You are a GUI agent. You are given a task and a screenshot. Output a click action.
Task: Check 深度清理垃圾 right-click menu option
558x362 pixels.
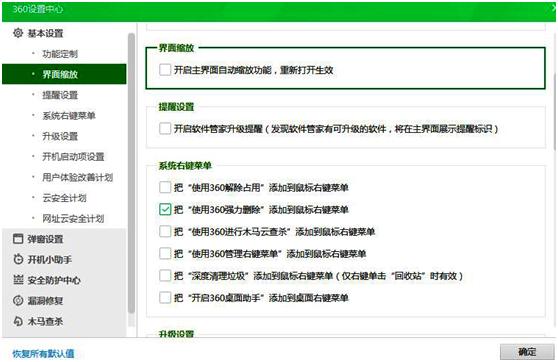165,276
